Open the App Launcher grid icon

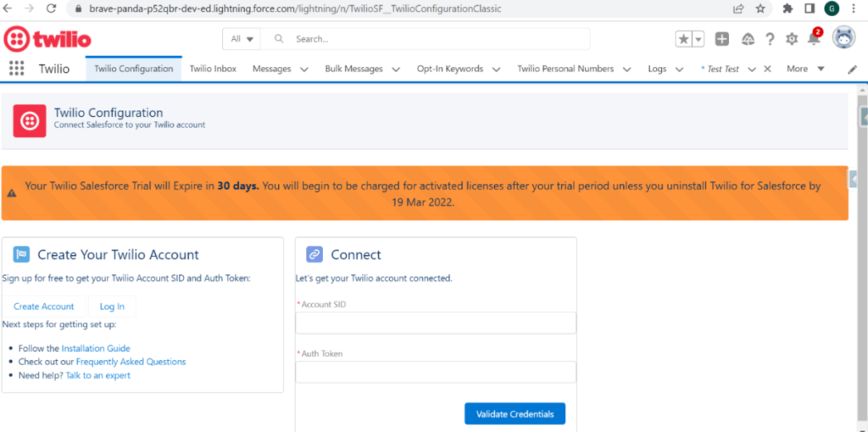tap(17, 69)
